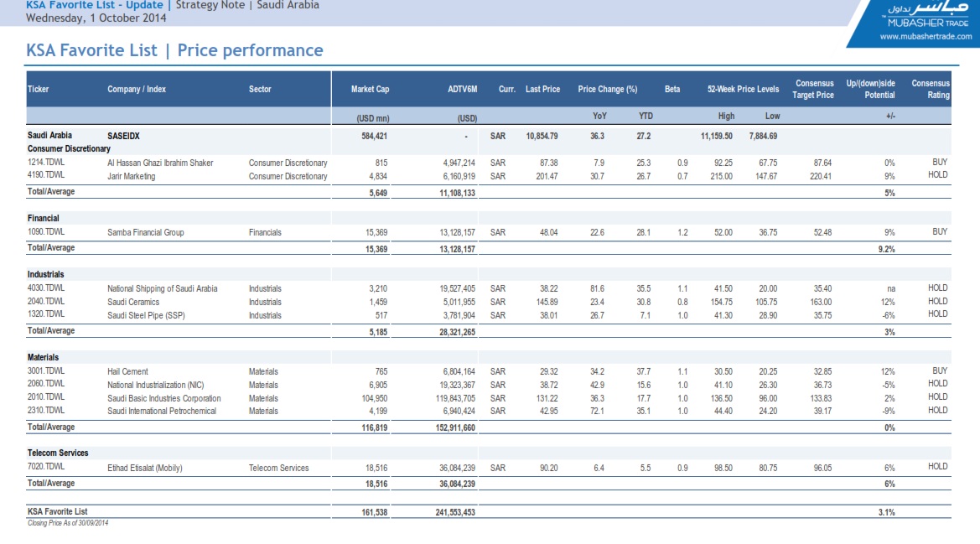
Task: Select the Saudi Basic Industries Corporation row
Action: point(164,398)
